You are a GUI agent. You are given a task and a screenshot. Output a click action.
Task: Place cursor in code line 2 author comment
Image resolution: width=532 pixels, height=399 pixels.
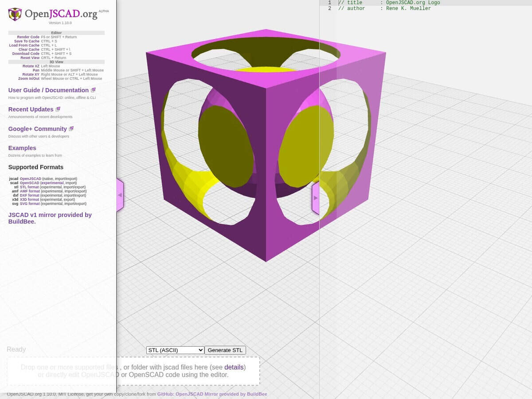pos(384,8)
